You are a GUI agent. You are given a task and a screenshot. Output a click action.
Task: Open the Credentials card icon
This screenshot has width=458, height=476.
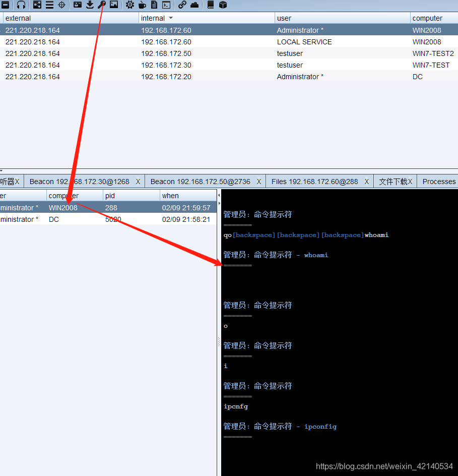tap(78, 5)
